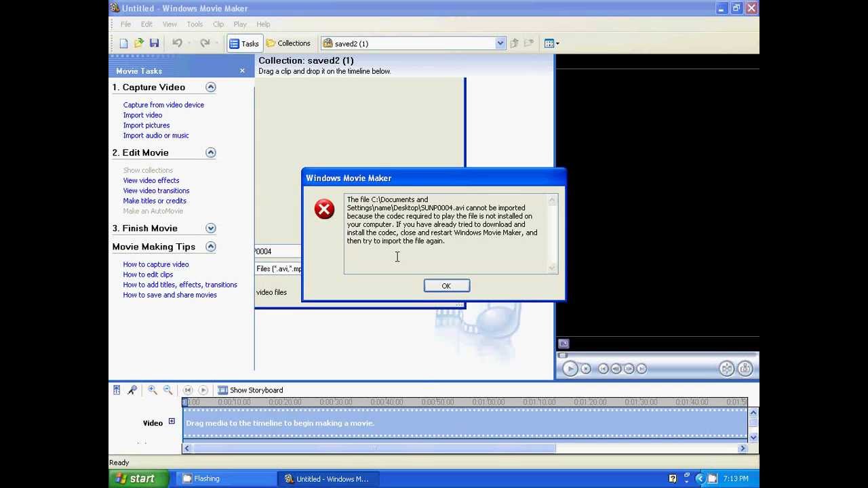Open How to edit clips tip
The height and width of the screenshot is (488, 868).
click(x=148, y=274)
